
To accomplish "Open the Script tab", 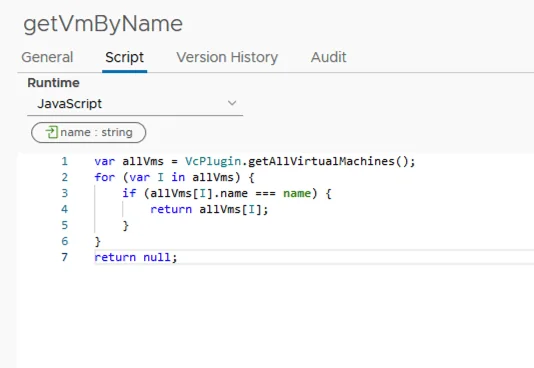I will tap(124, 57).
